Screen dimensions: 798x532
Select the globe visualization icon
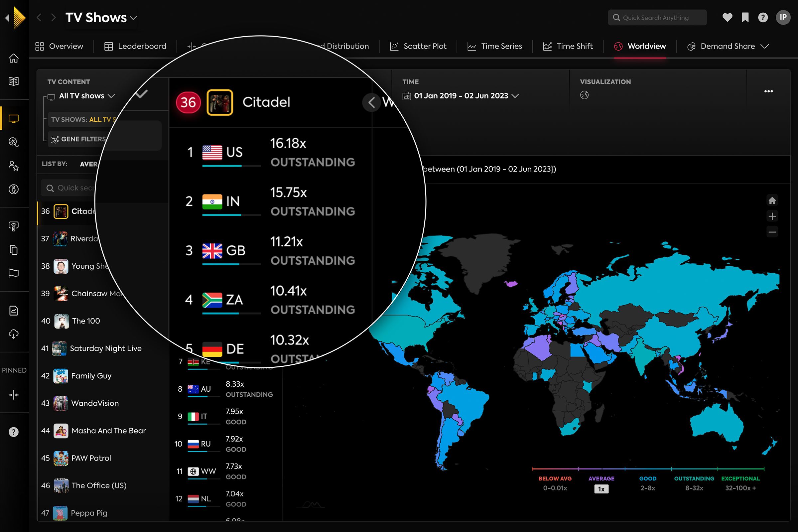pos(584,95)
